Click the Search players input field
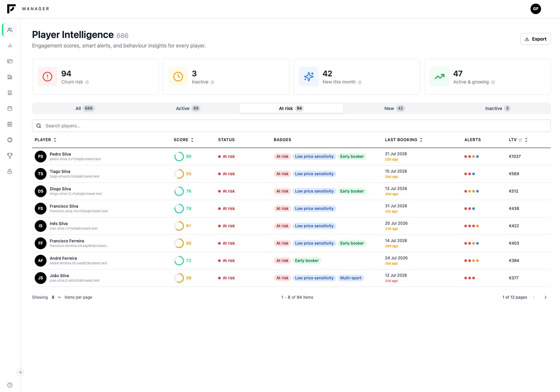 [291, 126]
